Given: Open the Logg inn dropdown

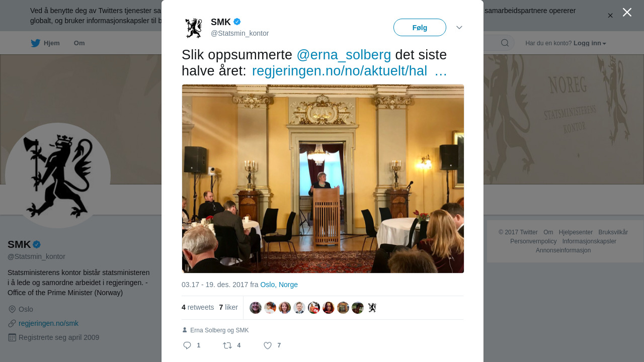Looking at the screenshot, I should coord(590,43).
